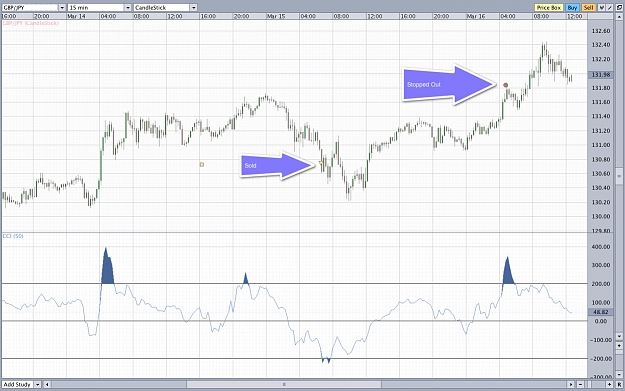Click the vertical scrollbar down arrow

(619, 336)
